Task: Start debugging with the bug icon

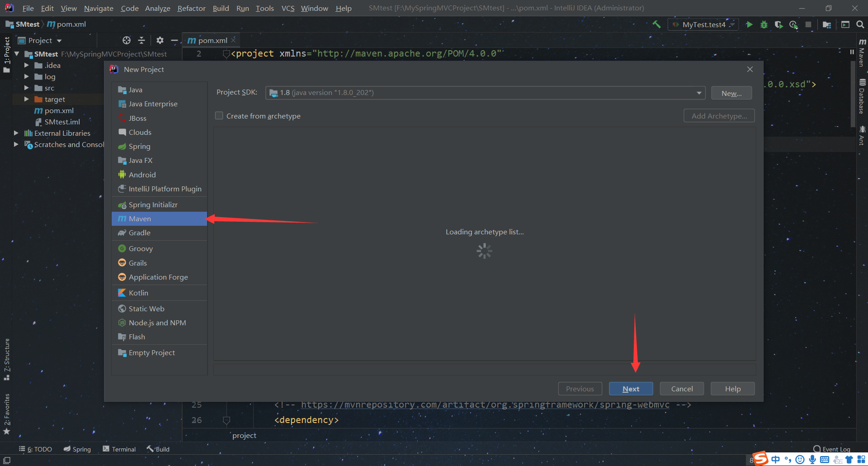Action: point(764,24)
